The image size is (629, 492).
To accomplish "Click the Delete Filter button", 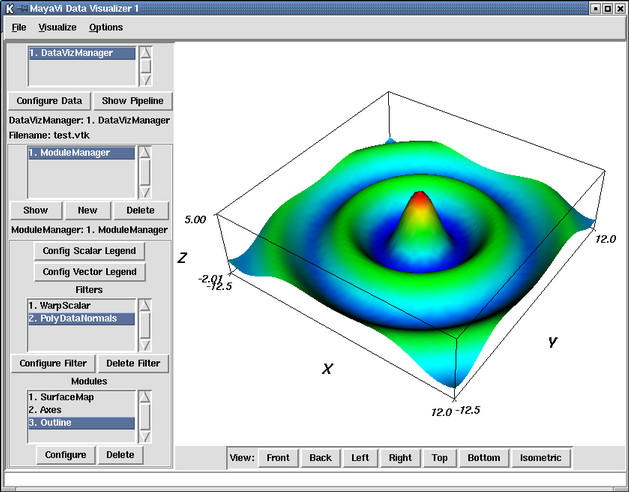I will pos(133,363).
